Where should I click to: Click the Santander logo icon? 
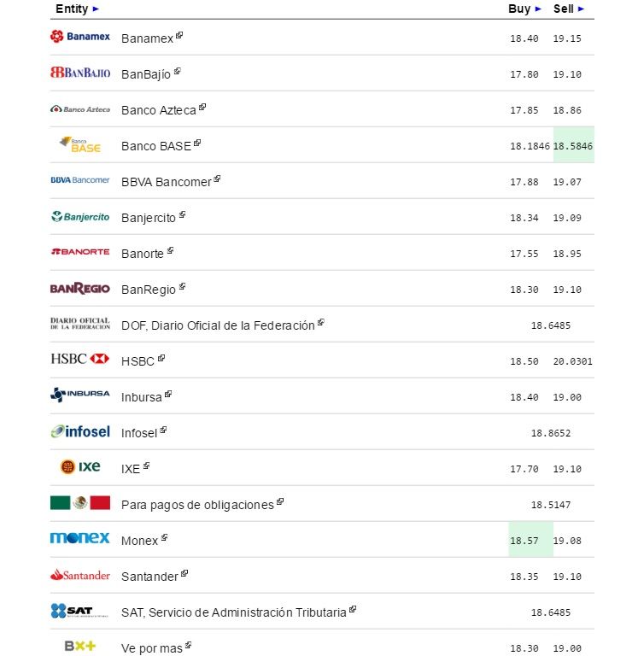pos(79,575)
